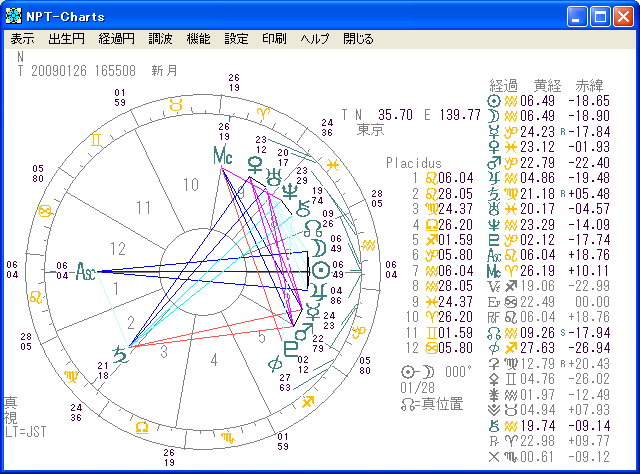Click the Asc symbol on the chart
Image resolution: width=640 pixels, height=474 pixels.
(x=86, y=271)
